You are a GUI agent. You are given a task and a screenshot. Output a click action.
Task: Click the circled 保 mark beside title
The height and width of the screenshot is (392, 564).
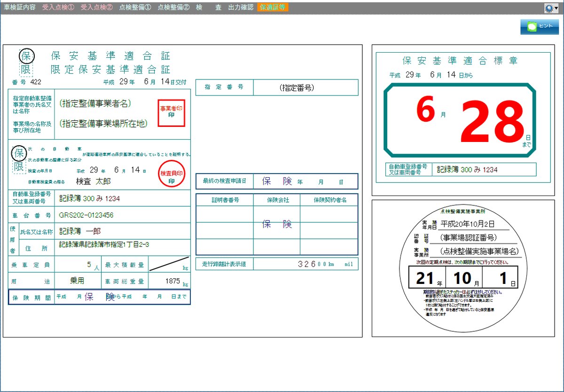[27, 56]
